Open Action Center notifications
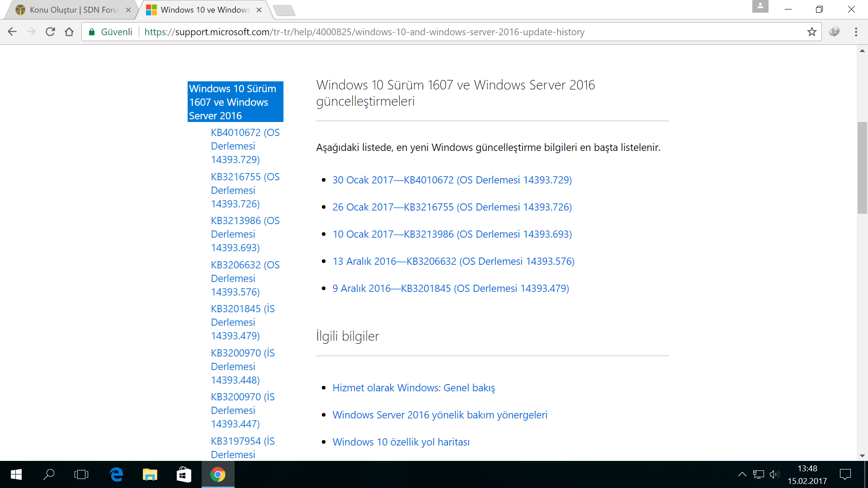Image resolution: width=868 pixels, height=488 pixels. (x=845, y=474)
